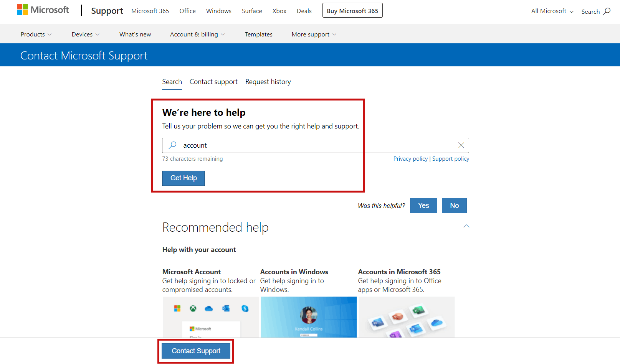Click the '73 characters remaining' text

[x=192, y=159]
